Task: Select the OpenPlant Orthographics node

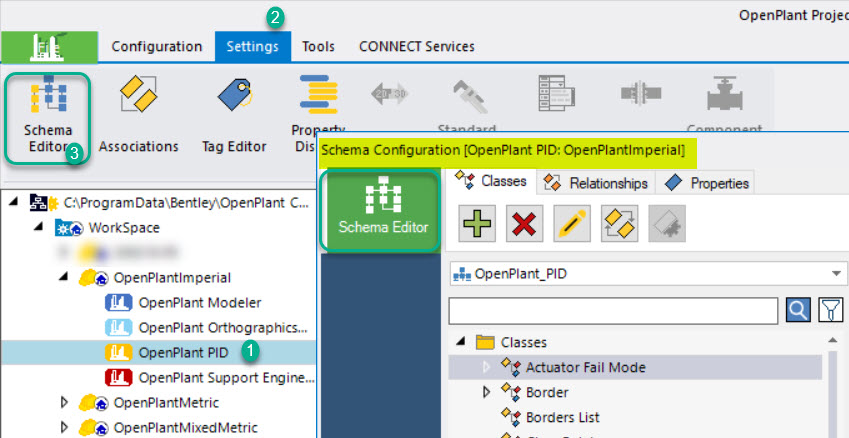Action: pyautogui.click(x=208, y=328)
